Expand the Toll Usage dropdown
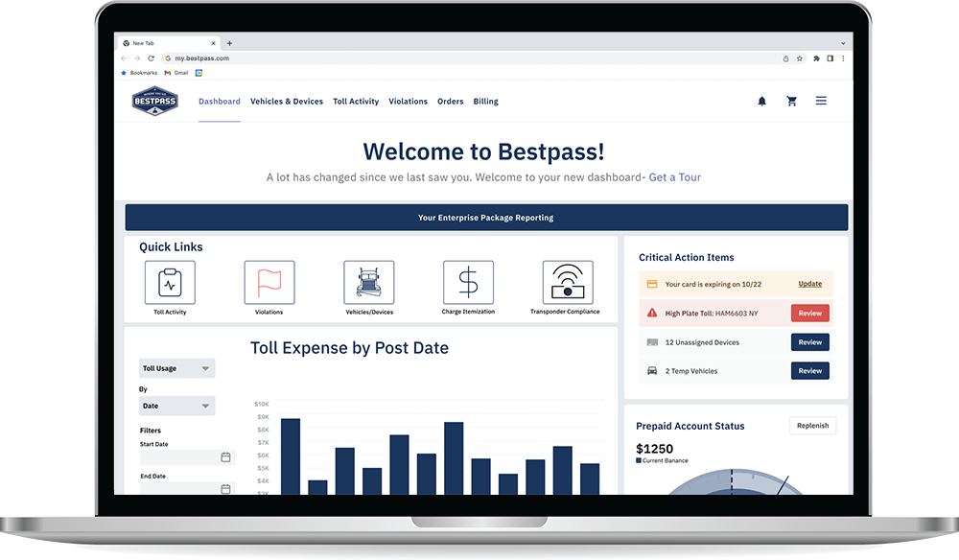Screen dimensions: 959x560 [177, 368]
